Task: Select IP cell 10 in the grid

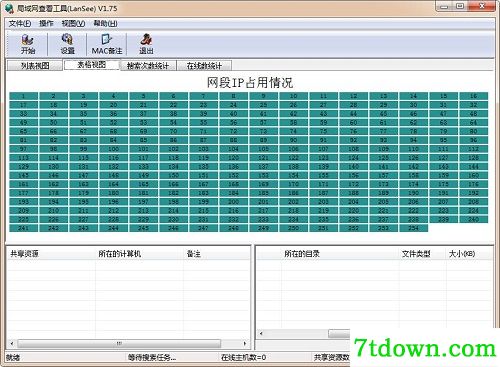Action: point(293,96)
